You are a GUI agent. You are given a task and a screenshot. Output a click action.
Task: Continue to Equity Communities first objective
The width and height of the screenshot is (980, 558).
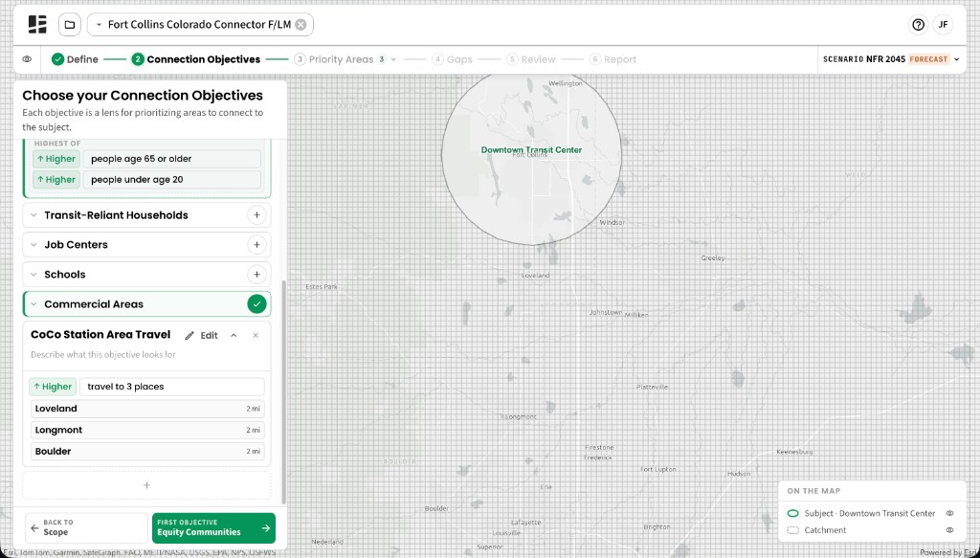tap(213, 528)
